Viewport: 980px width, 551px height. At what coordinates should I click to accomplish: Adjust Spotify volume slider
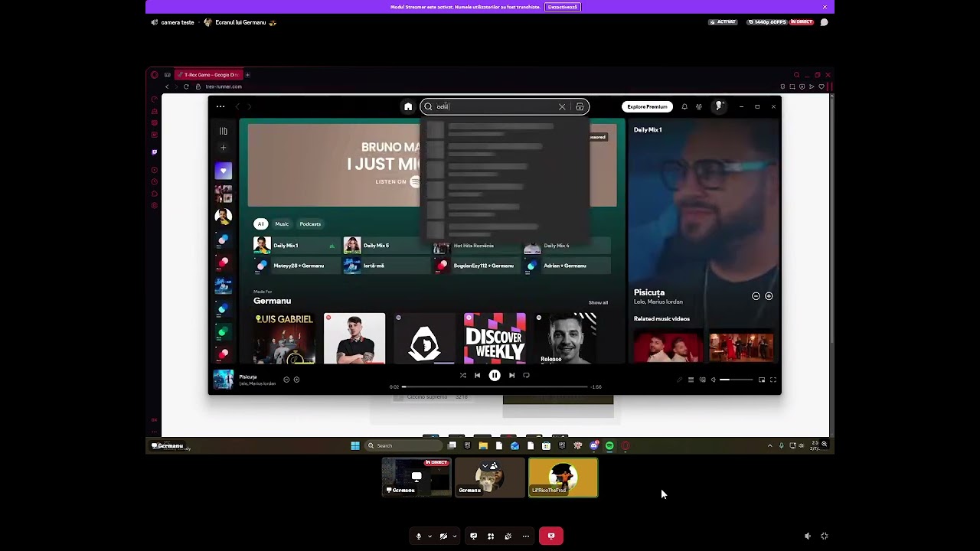(x=737, y=380)
